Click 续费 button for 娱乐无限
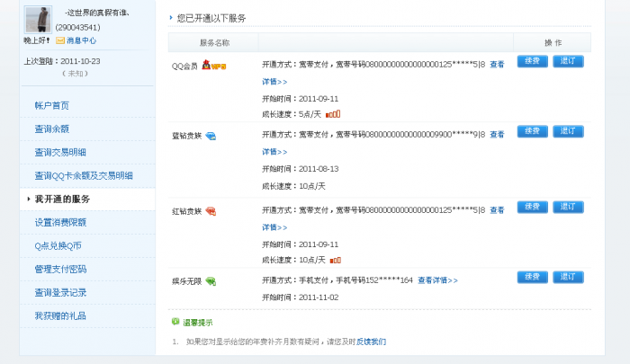The height and width of the screenshot is (364, 630). (x=533, y=277)
